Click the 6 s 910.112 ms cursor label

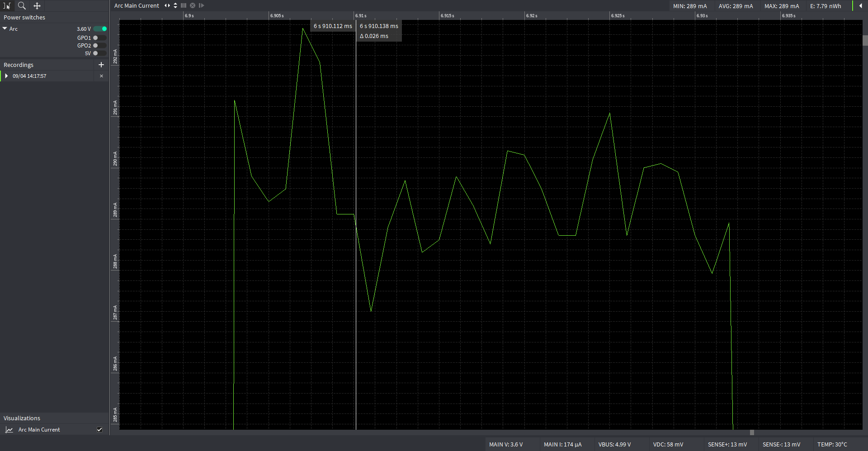[333, 26]
